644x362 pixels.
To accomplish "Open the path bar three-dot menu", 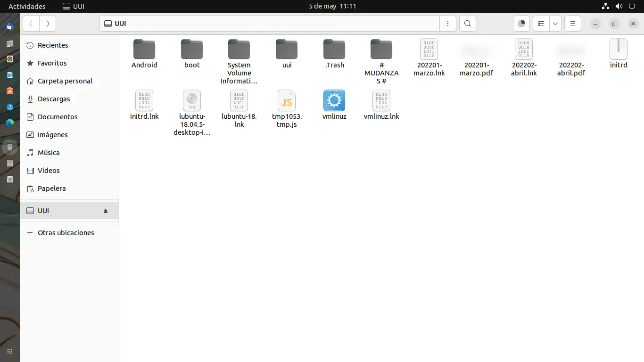I will click(x=447, y=24).
